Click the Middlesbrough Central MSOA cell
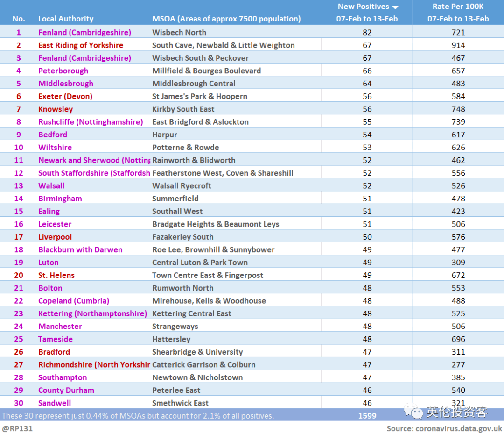 click(194, 84)
